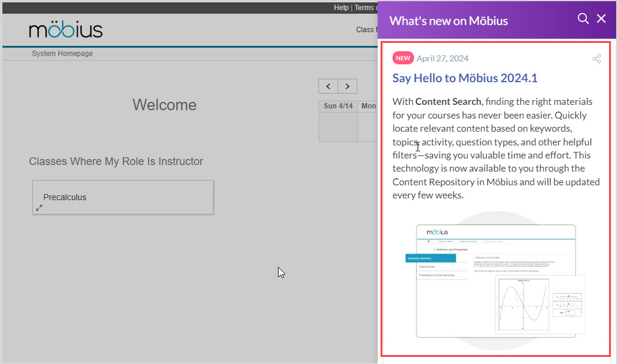Expand the Precalculus class card to full view
Viewport: 618px width, 364px height.
tap(38, 209)
